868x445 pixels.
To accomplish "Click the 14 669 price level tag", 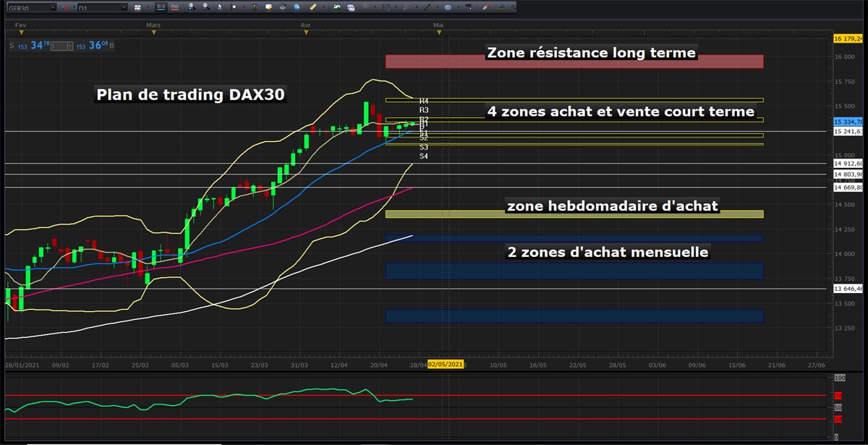I will pos(846,187).
